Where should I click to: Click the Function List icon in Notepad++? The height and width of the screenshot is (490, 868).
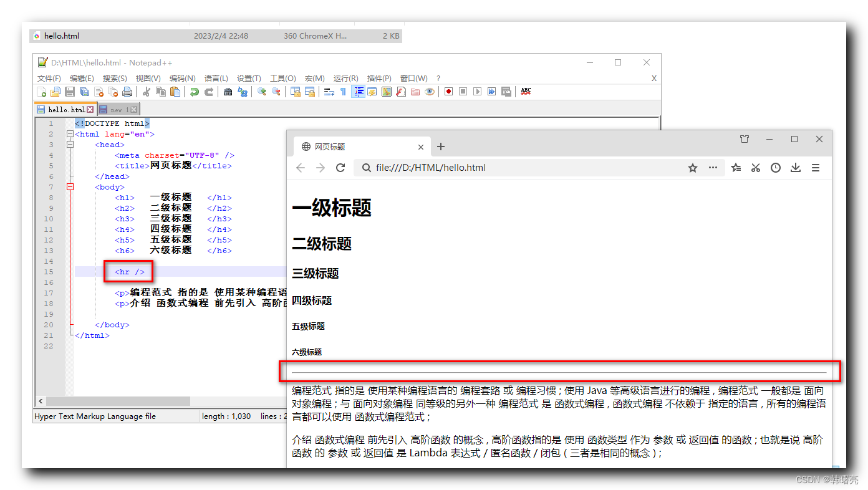click(400, 92)
